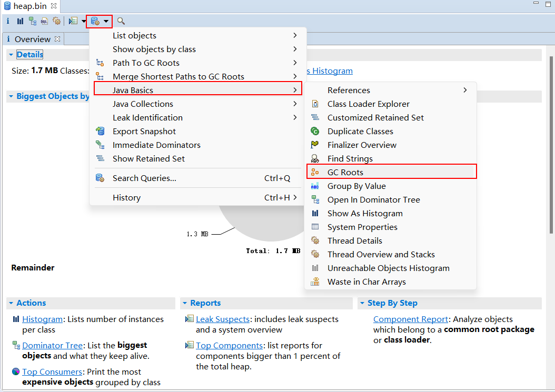555x392 pixels.
Task: Choose Show As Histogram
Action: click(390, 213)
